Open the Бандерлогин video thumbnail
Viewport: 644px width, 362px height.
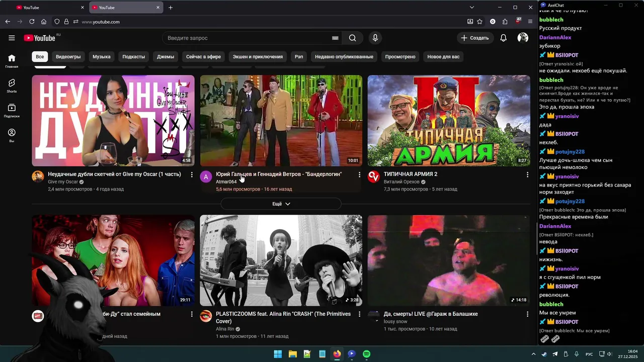point(281,121)
